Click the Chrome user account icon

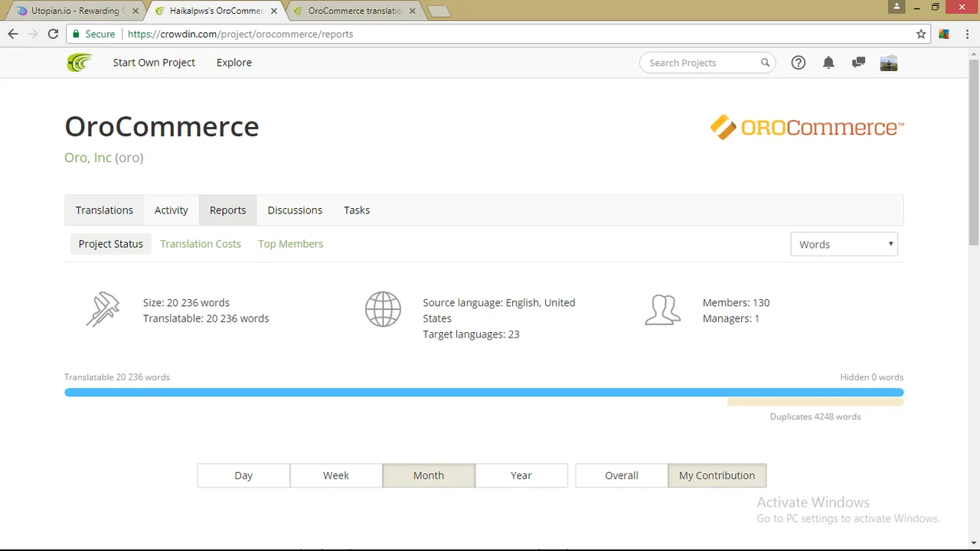coord(897,7)
